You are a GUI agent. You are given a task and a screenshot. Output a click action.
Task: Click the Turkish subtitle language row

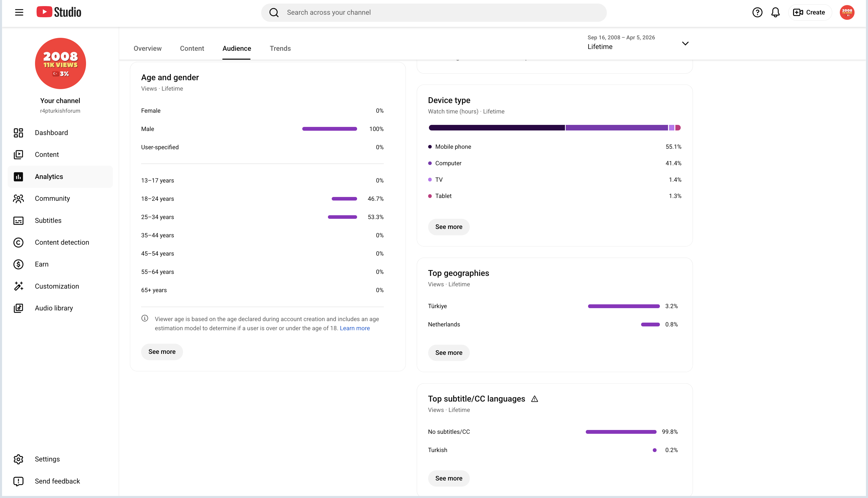(x=553, y=450)
